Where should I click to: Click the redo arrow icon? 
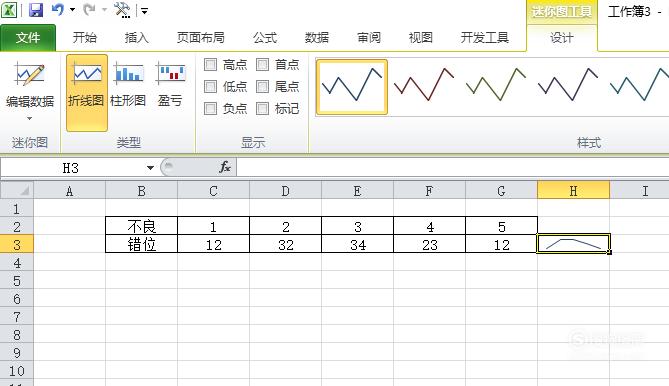coord(89,9)
